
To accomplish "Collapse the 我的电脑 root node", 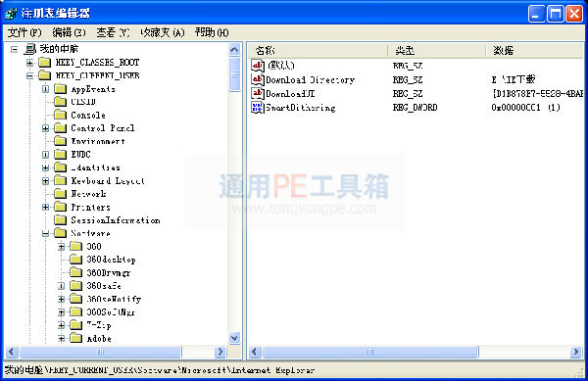I will point(15,49).
